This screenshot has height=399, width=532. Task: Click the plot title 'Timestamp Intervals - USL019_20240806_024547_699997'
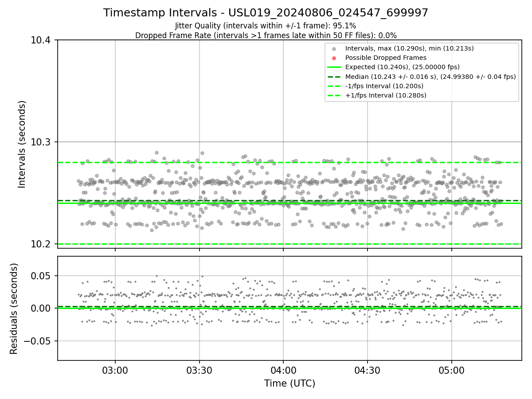point(266,13)
